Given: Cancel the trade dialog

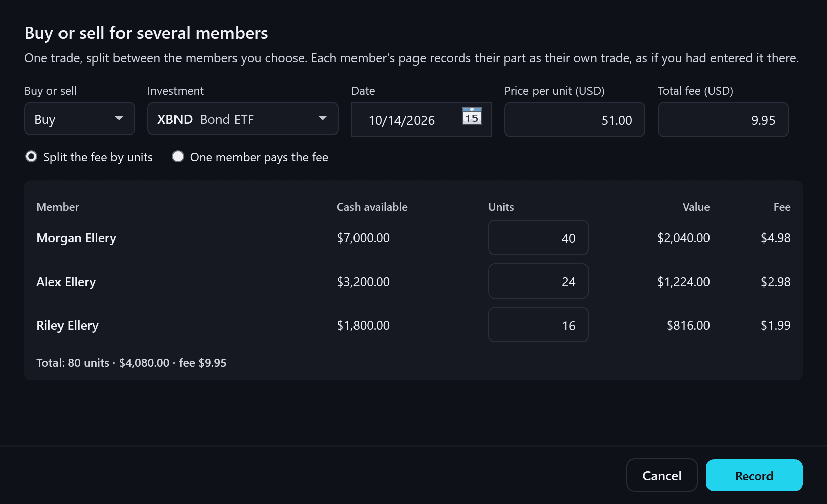Looking at the screenshot, I should [x=662, y=475].
